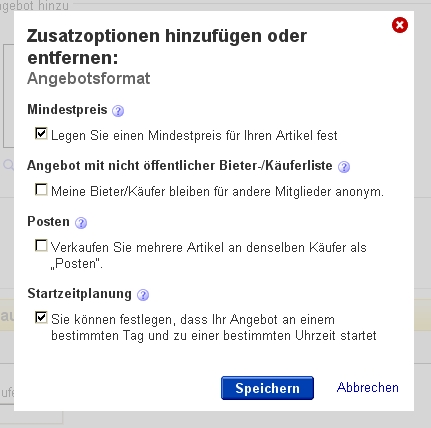The image size is (431, 428).
Task: Show help for the Posten option
Action: (x=81, y=223)
